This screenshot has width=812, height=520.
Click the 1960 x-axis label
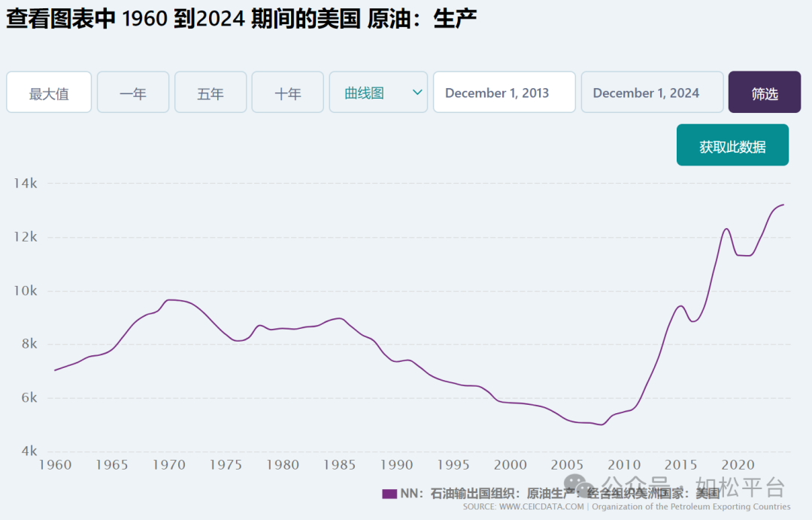54,465
